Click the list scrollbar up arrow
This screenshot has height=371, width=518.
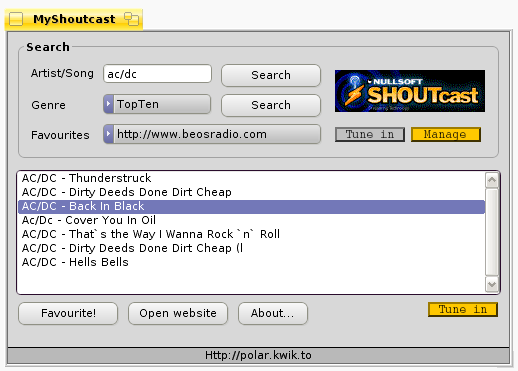click(x=492, y=180)
